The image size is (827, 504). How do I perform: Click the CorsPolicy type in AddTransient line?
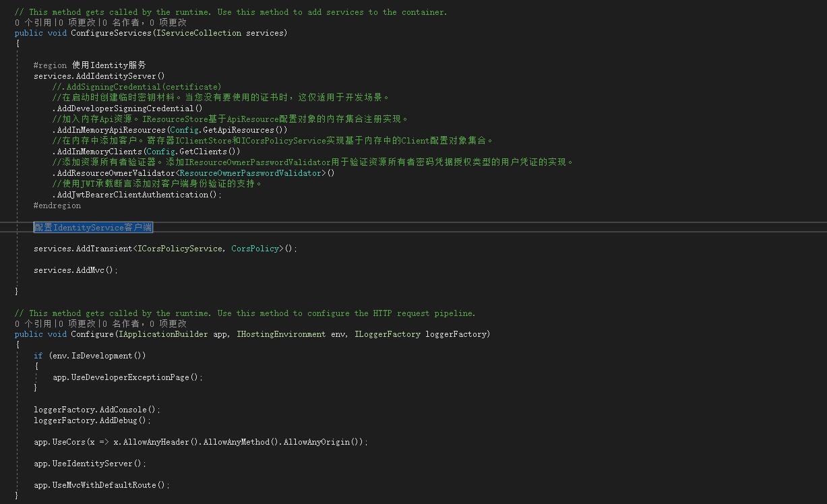coord(255,248)
